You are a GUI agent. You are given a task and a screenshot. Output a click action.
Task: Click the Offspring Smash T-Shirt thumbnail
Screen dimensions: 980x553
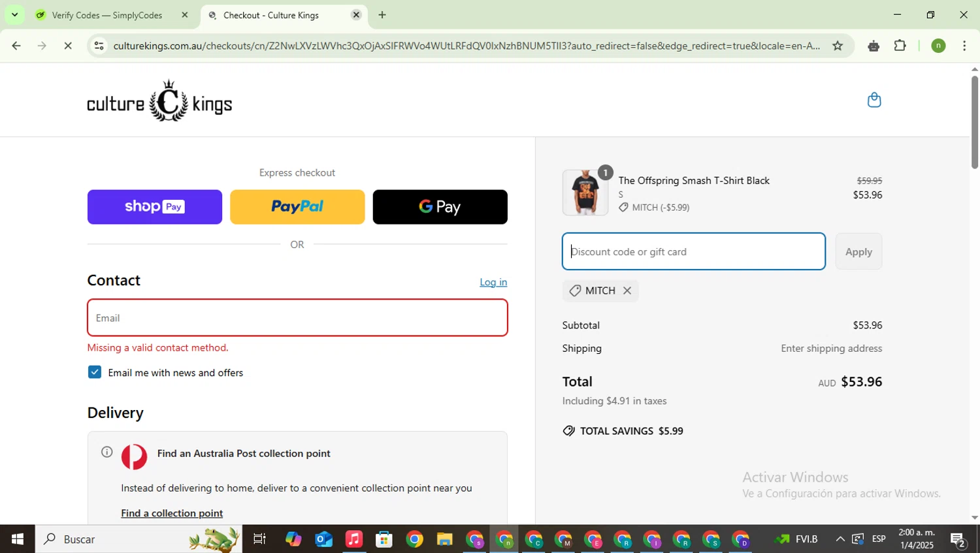point(585,193)
